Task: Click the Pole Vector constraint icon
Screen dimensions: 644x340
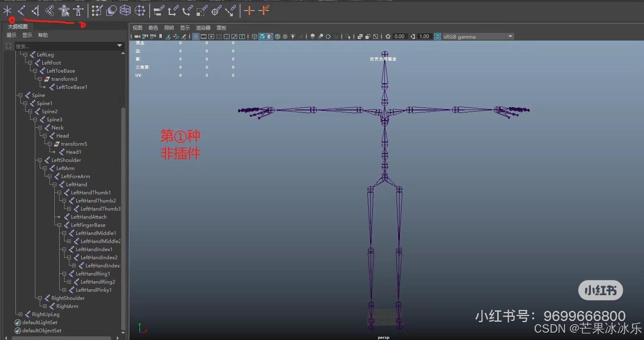Action: 230,11
